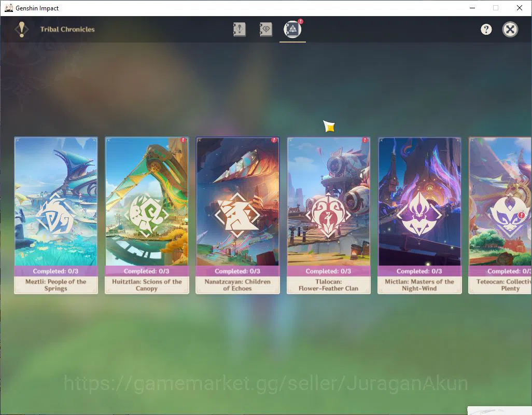Click Completed: 0/3 under Tlalocan card
The height and width of the screenshot is (415, 532).
(x=328, y=271)
